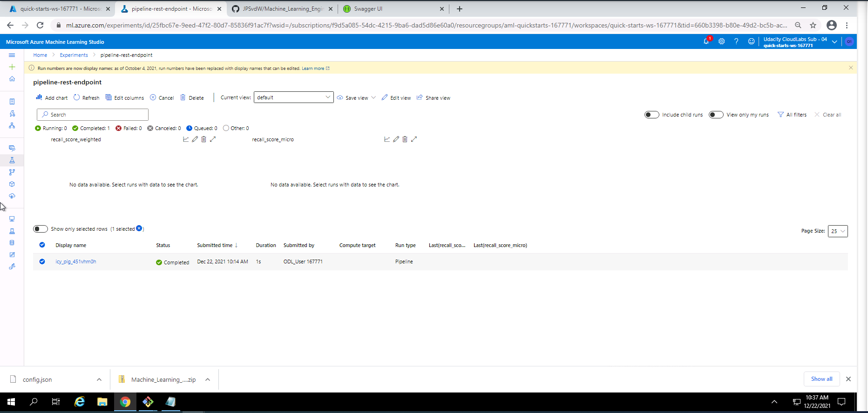Screen dimensions: 868x413
Task: Click the green plus New icon in sidebar
Action: (x=12, y=67)
